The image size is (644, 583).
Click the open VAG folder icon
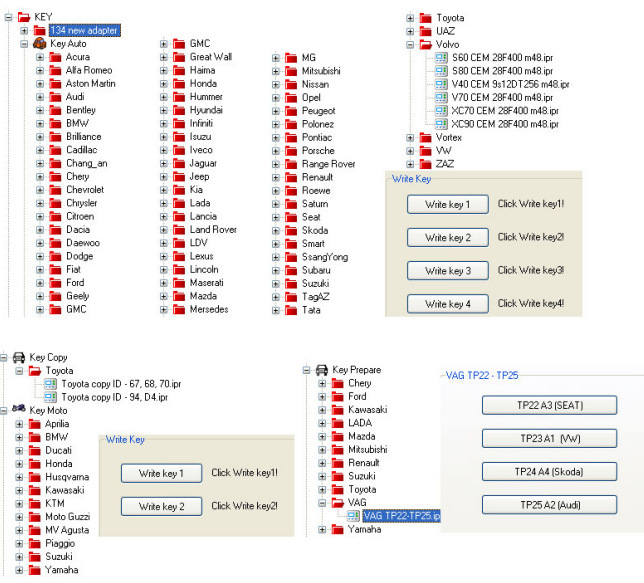[x=338, y=502]
